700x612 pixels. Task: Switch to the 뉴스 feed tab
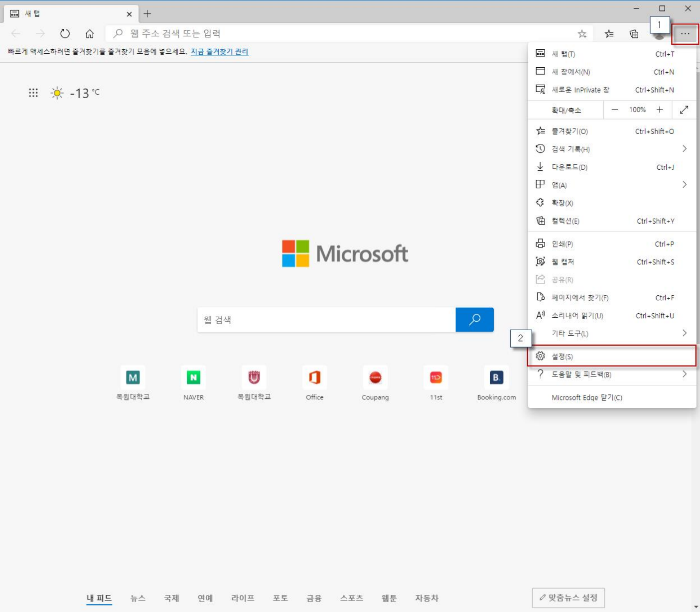pos(138,598)
